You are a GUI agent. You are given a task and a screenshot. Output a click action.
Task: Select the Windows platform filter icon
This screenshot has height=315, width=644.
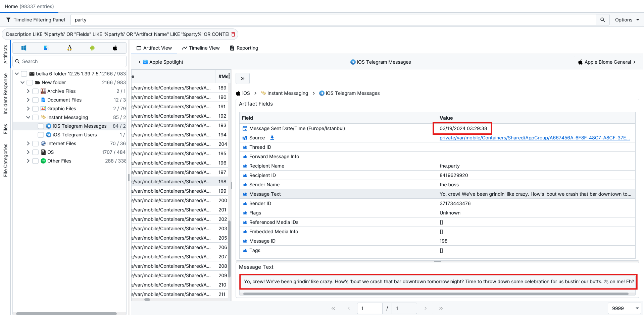(x=24, y=48)
